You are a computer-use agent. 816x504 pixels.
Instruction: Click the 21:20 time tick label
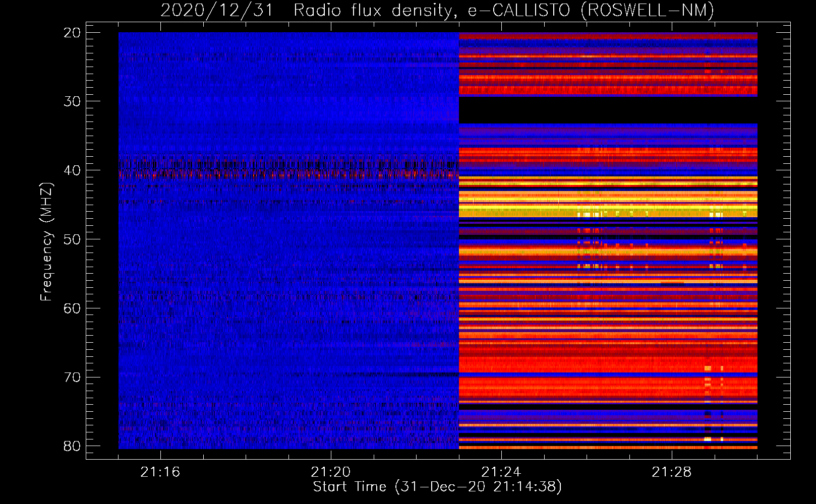pyautogui.click(x=331, y=472)
